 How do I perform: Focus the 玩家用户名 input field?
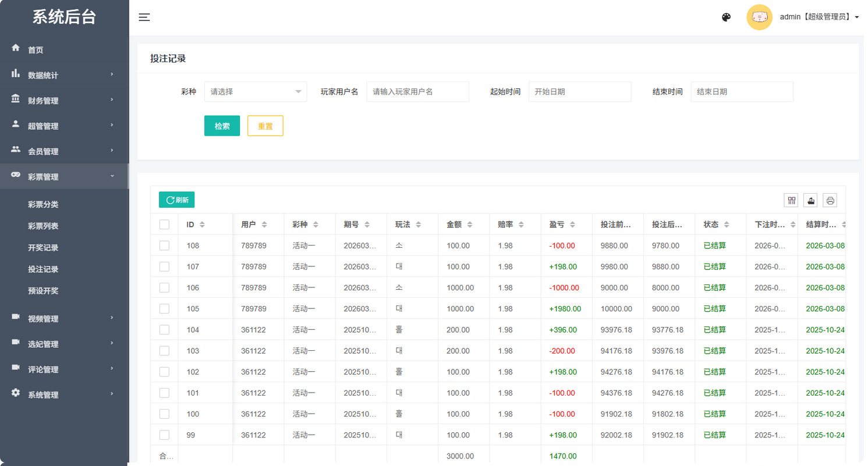pyautogui.click(x=417, y=92)
